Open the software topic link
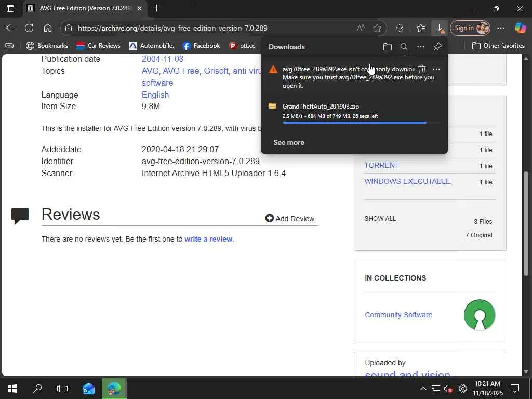The height and width of the screenshot is (399, 532). click(x=157, y=83)
